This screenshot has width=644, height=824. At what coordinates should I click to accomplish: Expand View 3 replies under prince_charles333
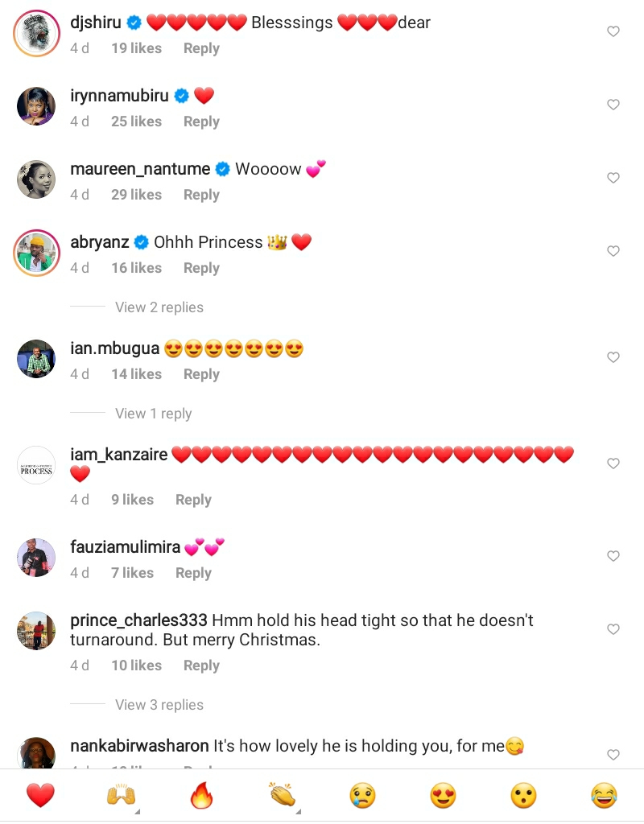click(159, 705)
